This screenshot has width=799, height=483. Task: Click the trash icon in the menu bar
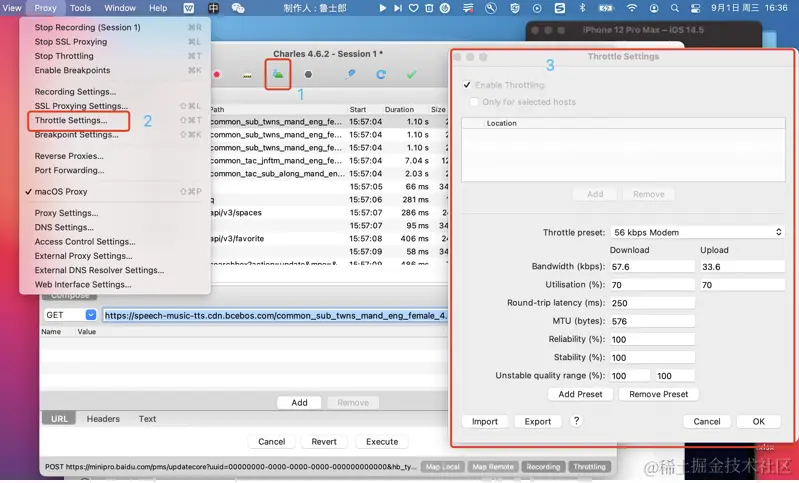click(429, 8)
